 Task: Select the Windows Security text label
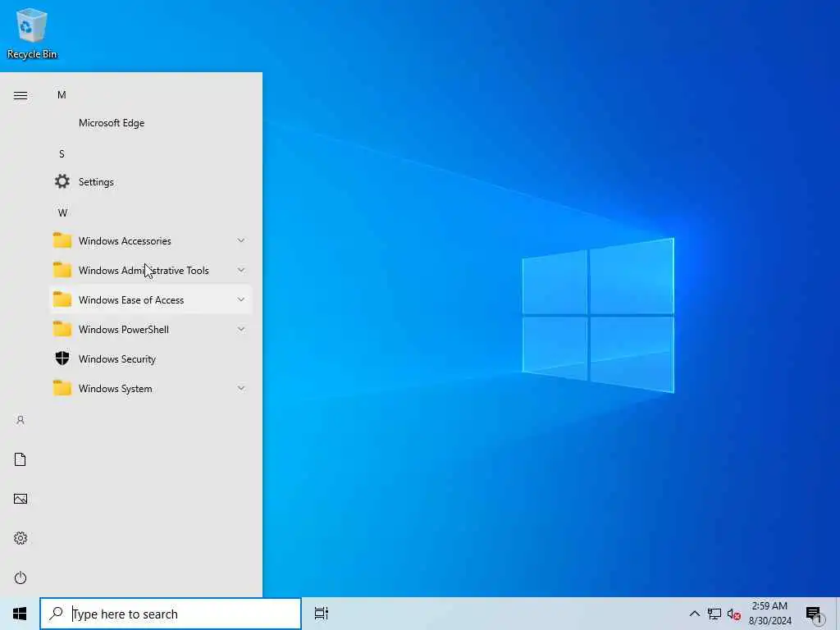(x=117, y=359)
